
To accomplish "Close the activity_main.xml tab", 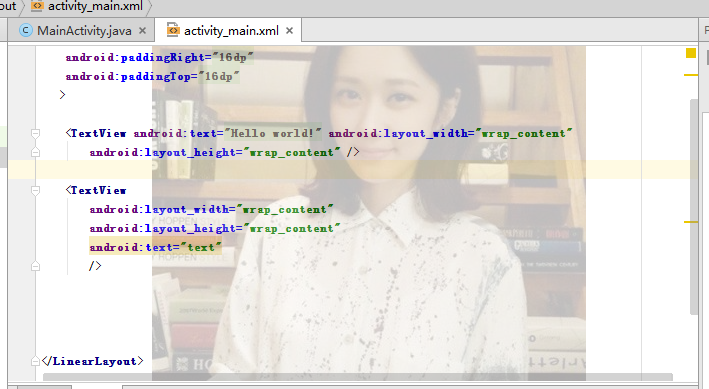I will 289,31.
